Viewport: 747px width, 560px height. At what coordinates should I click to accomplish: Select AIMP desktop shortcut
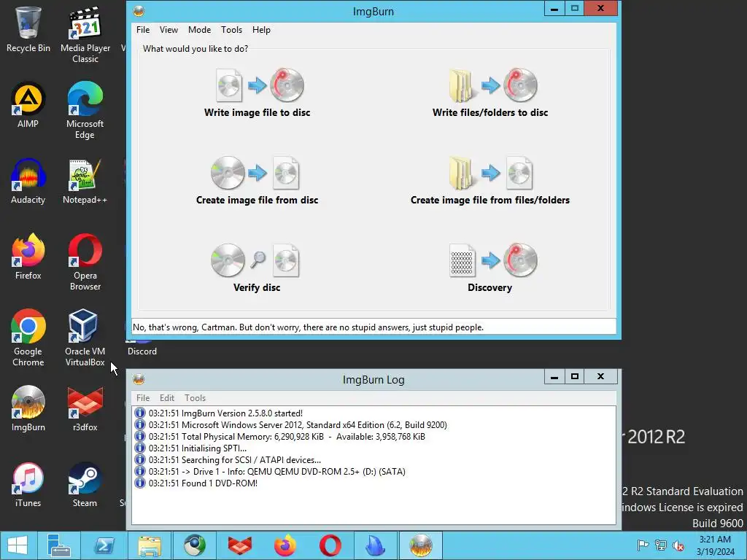[28, 105]
